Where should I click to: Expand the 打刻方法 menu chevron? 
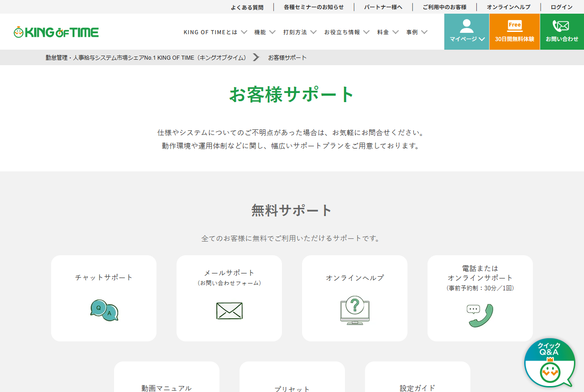click(313, 32)
